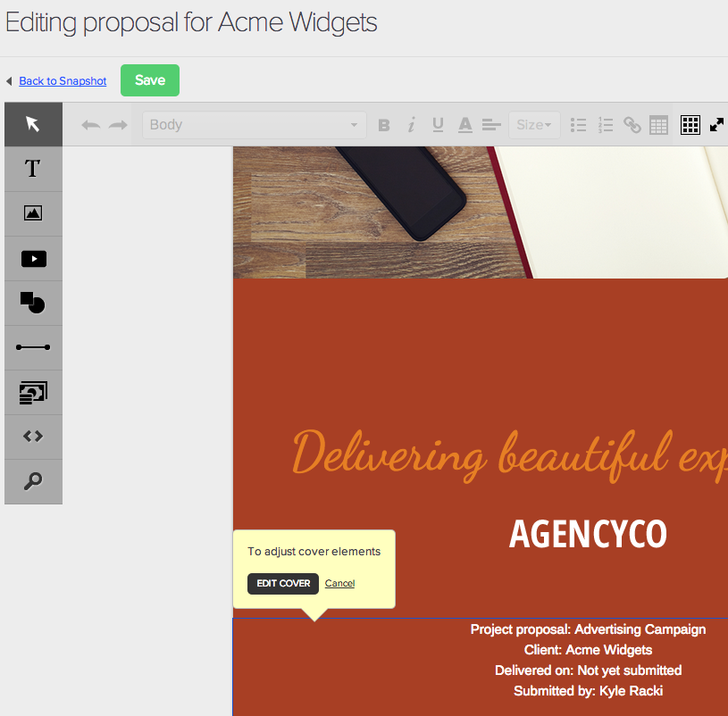Select the Shapes tool
This screenshot has width=728, height=716.
pos(33,303)
